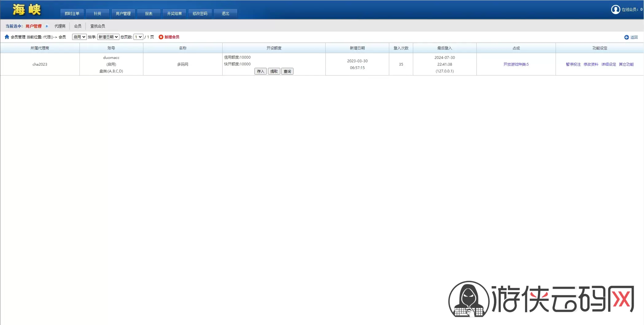The image size is (644, 325).
Task: Click the login count 35
Action: [401, 64]
